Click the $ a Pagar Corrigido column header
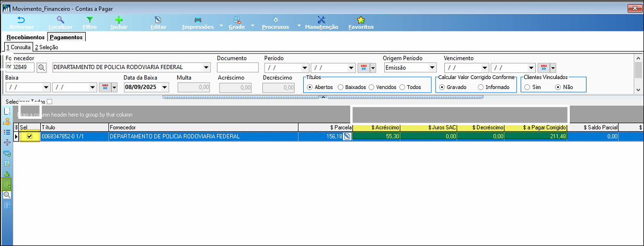This screenshot has width=644, height=246. point(536,127)
